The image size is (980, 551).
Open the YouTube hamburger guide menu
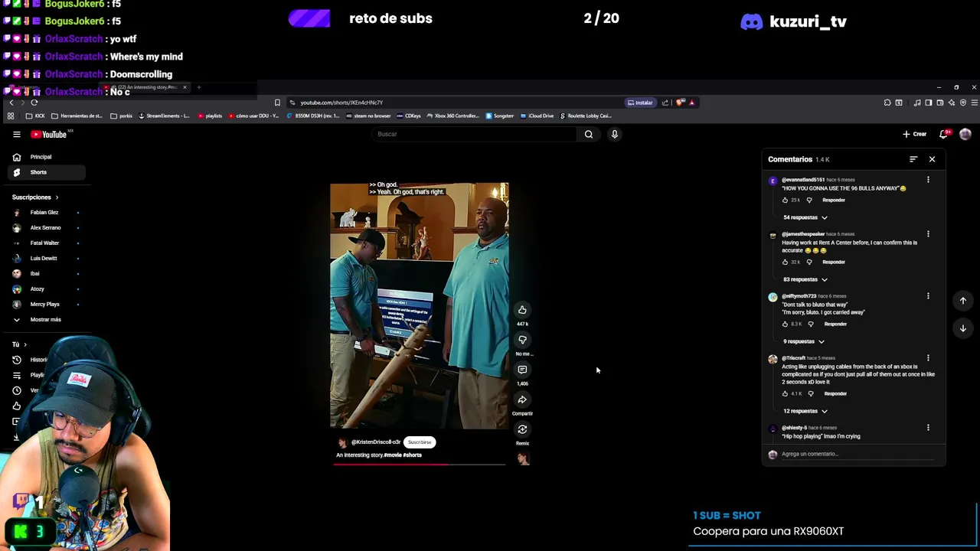point(16,134)
